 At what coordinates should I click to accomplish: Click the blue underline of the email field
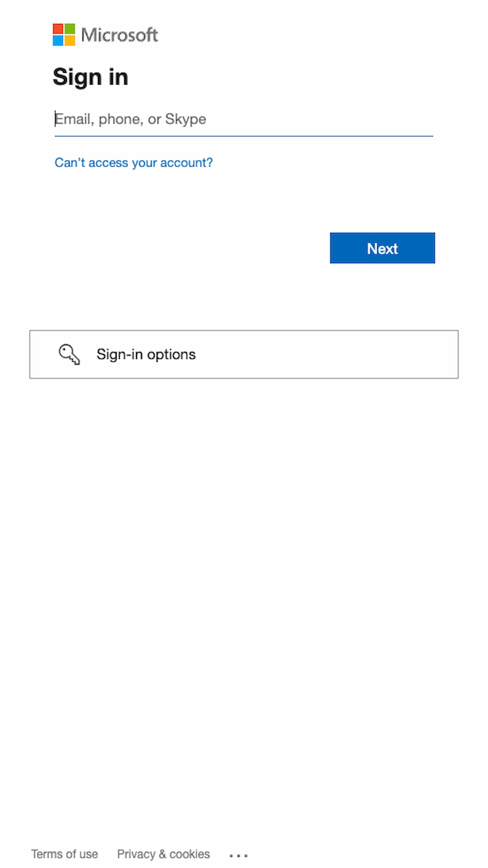tap(244, 136)
